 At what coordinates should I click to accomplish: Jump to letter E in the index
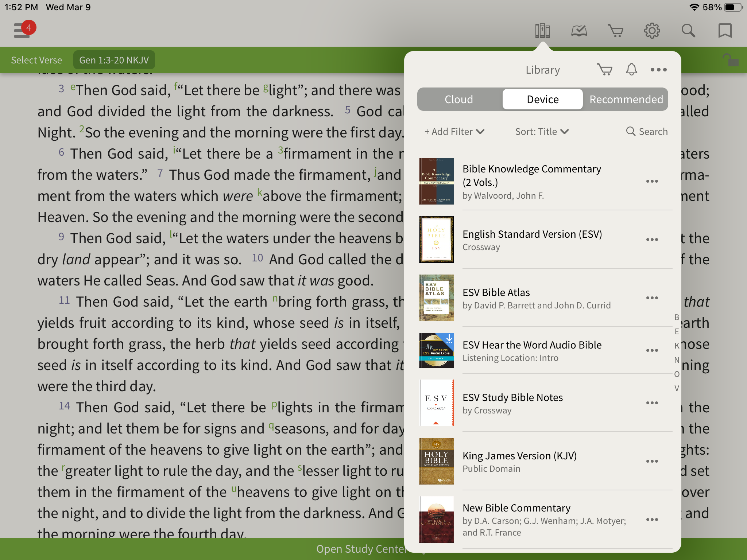pyautogui.click(x=677, y=331)
